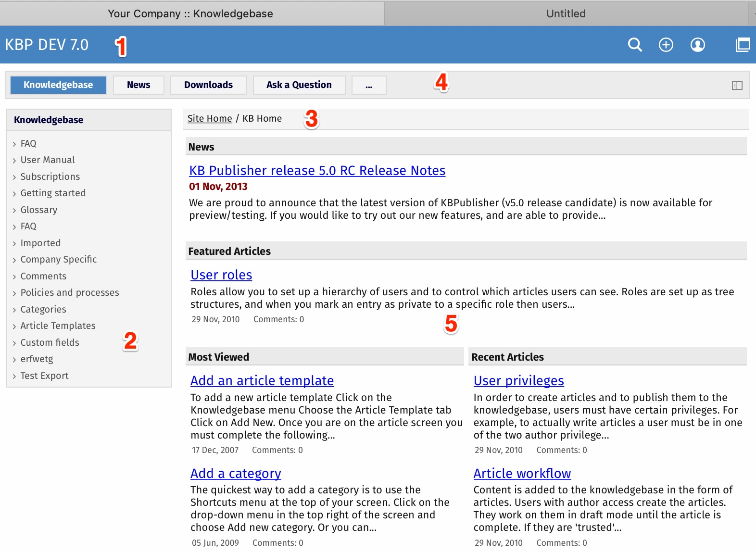Viewport: 756px width, 553px height.
Task: Open the Add a category article
Action: [236, 474]
